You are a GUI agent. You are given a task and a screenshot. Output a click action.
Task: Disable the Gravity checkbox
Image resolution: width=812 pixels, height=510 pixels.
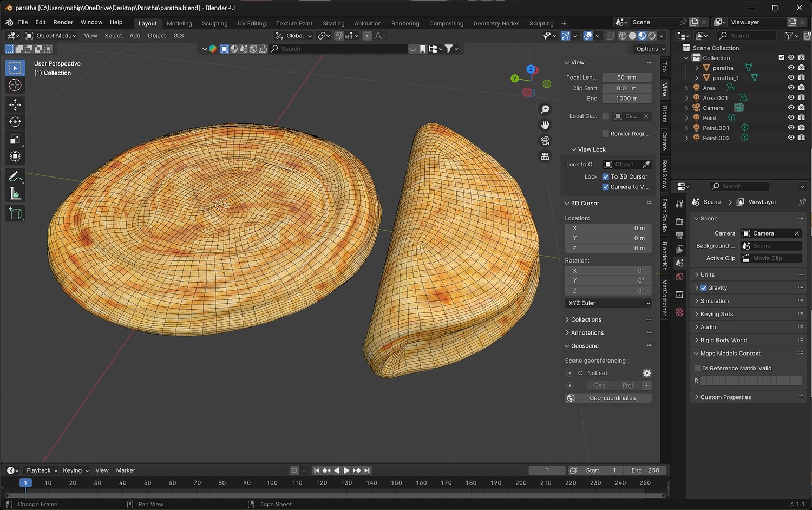[x=704, y=288]
